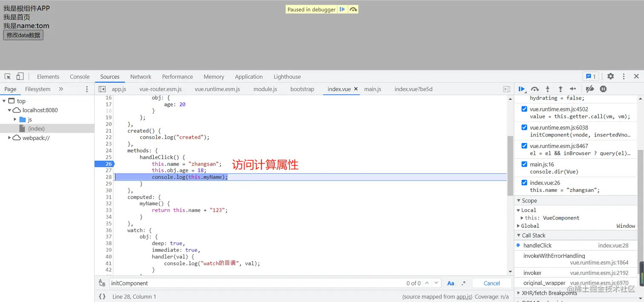The width and height of the screenshot is (644, 302).
Task: Toggle the navigator sidebar icon
Action: [x=102, y=89]
